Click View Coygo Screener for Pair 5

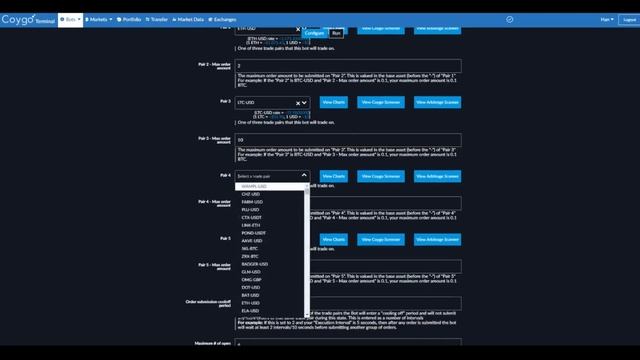381,240
